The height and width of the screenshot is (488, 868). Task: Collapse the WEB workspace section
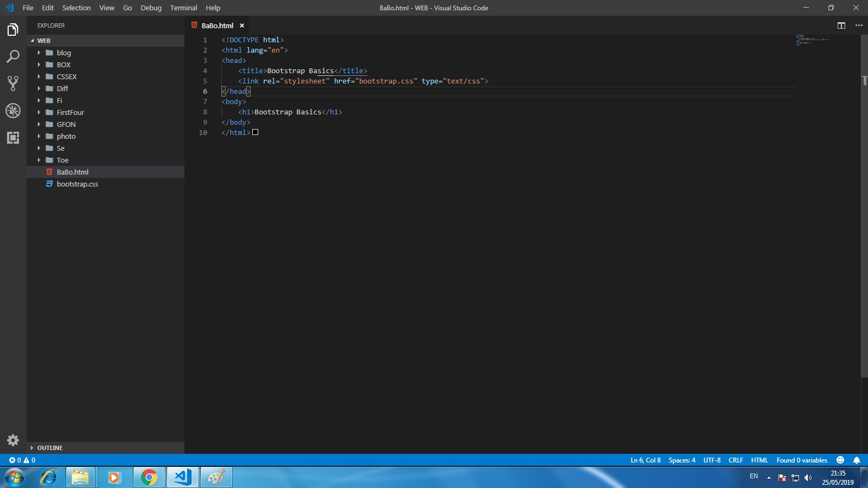point(105,41)
